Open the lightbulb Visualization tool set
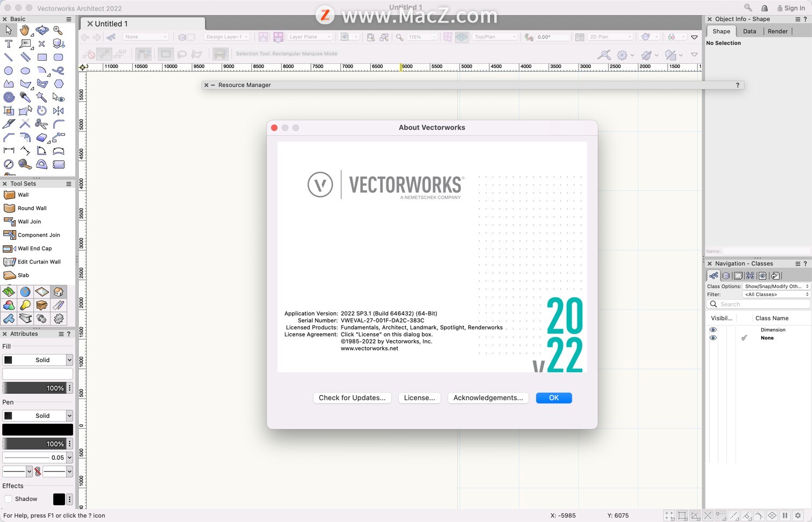 coord(25,305)
